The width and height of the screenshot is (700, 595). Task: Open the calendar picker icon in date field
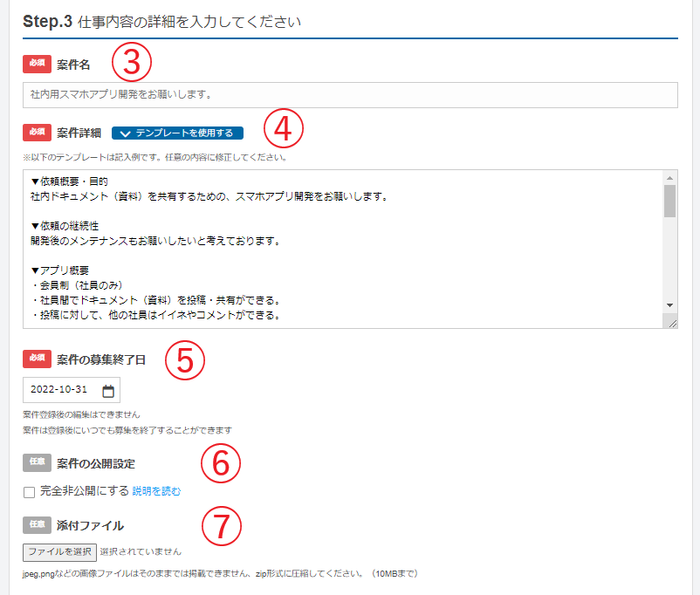point(108,390)
